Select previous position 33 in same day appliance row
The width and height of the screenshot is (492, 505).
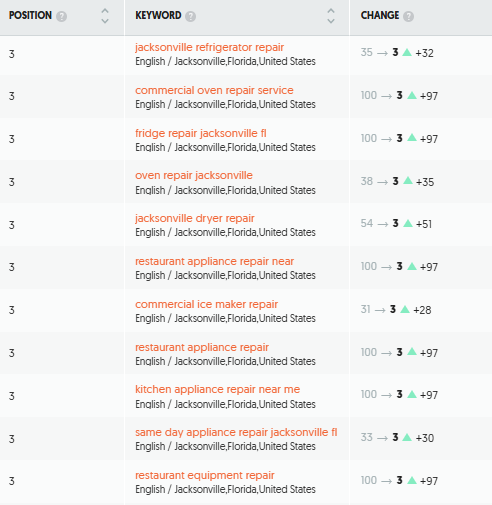pos(367,437)
